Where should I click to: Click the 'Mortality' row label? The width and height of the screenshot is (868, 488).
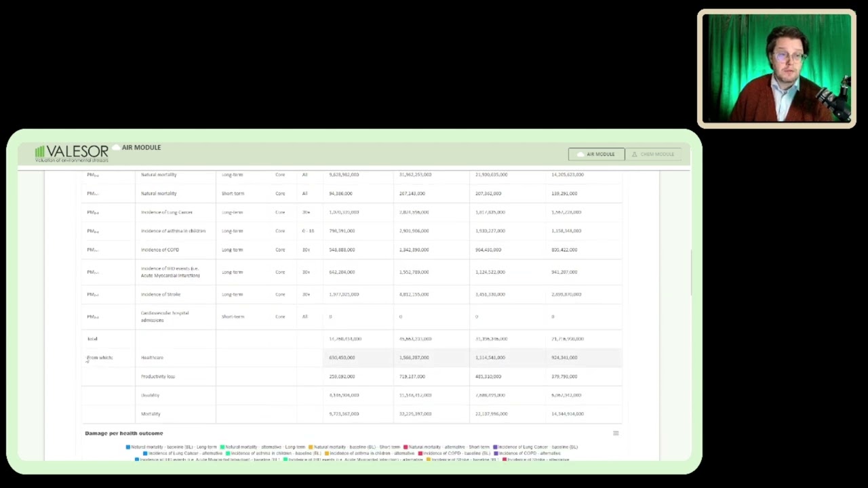151,414
